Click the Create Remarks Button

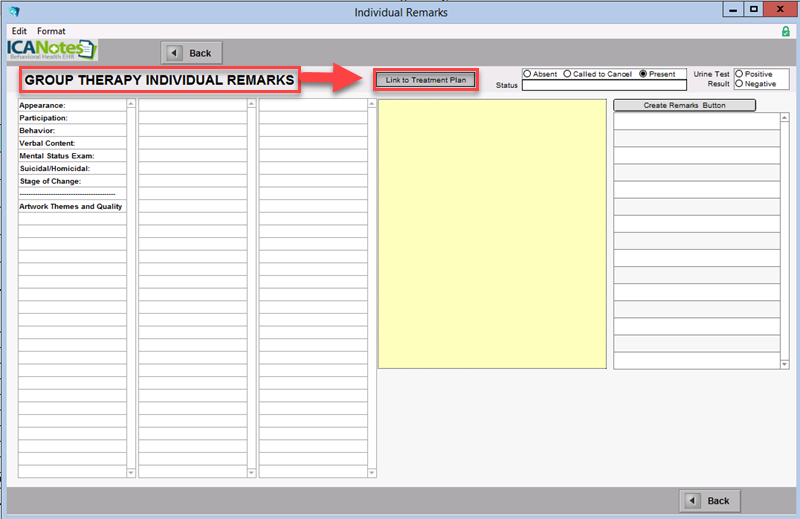click(x=684, y=105)
